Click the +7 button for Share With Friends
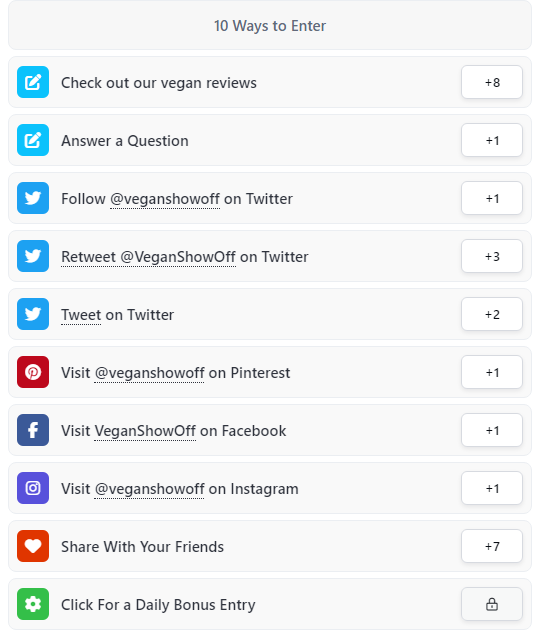Viewport: 540px width, 636px height. [492, 546]
